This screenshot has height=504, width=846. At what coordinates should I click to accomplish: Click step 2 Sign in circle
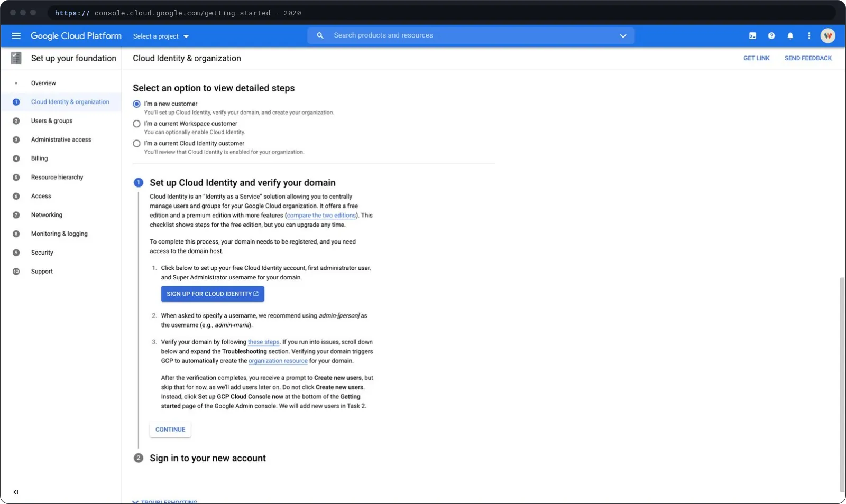[x=138, y=458]
